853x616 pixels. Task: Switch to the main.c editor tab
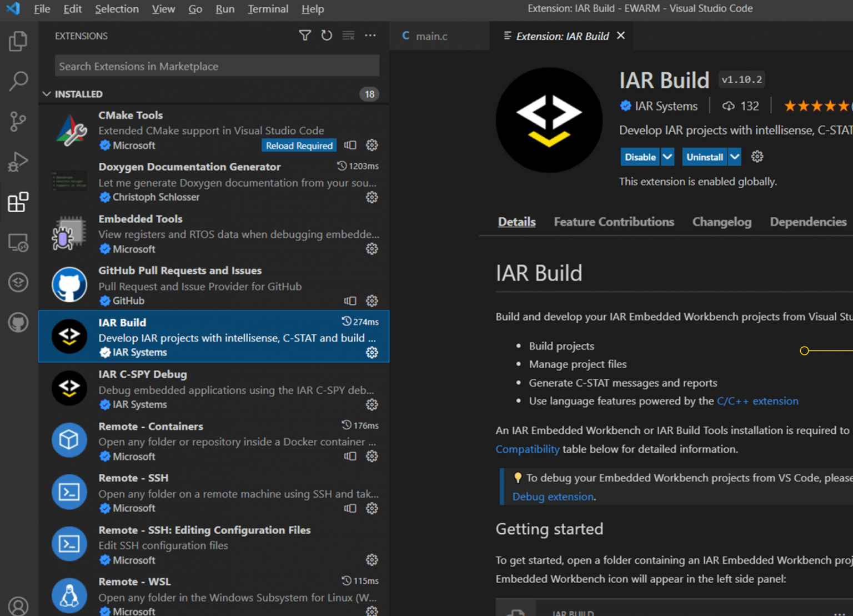click(431, 36)
